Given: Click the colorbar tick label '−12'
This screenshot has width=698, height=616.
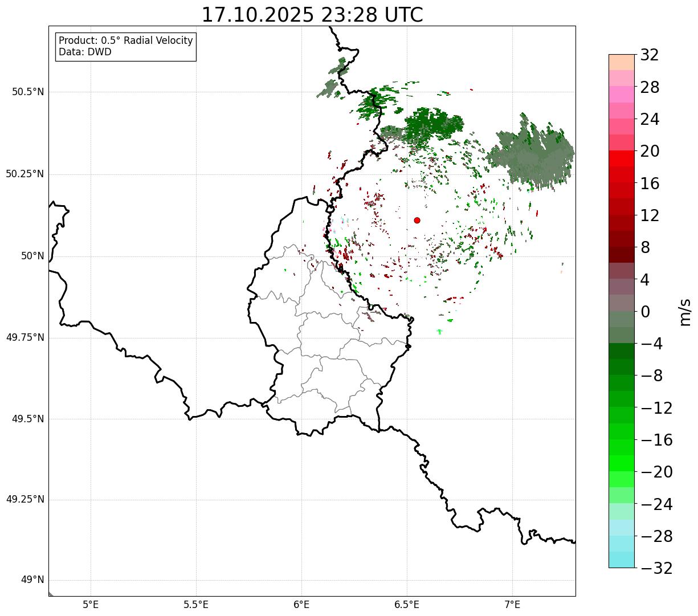Looking at the screenshot, I should 656,408.
